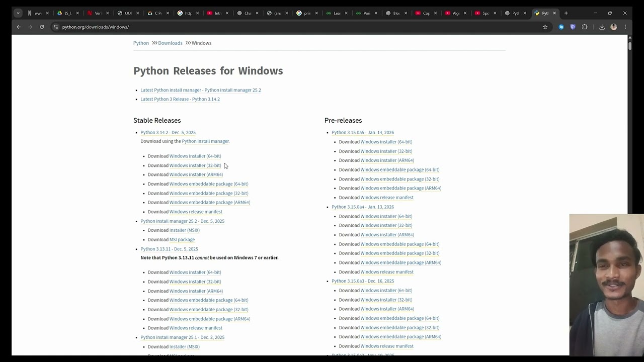Click the Downloads breadcrumb link
This screenshot has height=362, width=644.
(x=170, y=43)
